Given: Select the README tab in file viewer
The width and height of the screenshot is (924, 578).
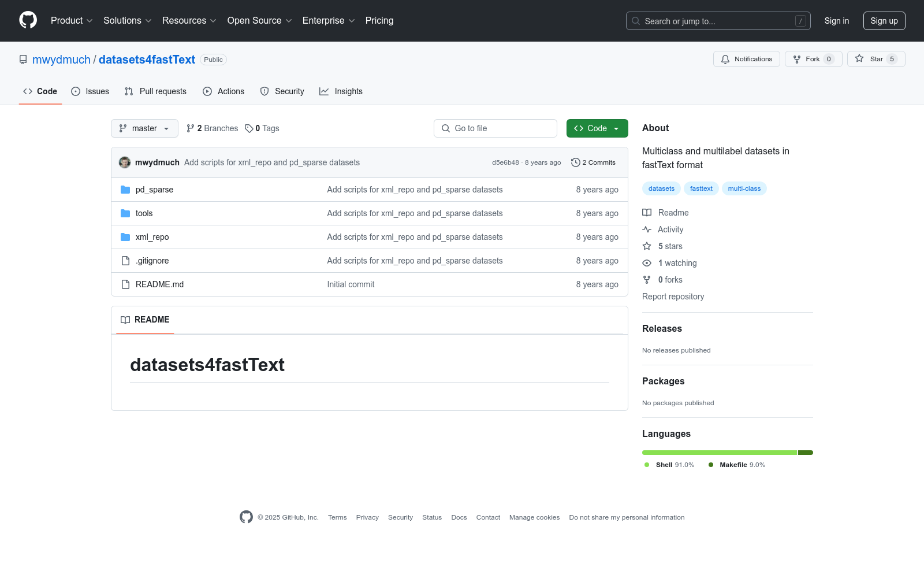Looking at the screenshot, I should click(x=145, y=320).
